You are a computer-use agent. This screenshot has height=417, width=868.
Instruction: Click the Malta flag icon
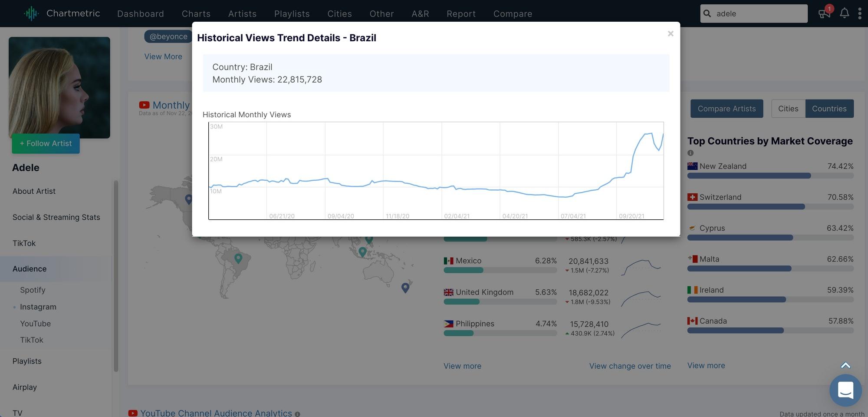(x=692, y=259)
